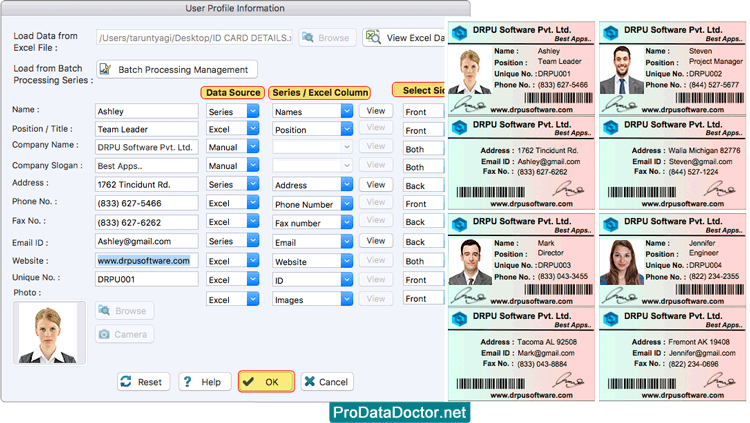Click the Fax No. field

pyautogui.click(x=146, y=222)
